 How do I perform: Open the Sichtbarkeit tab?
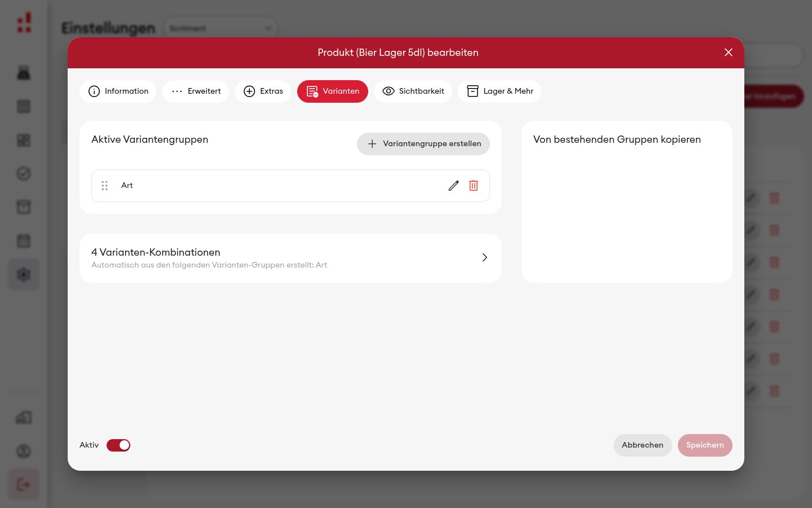tap(413, 91)
